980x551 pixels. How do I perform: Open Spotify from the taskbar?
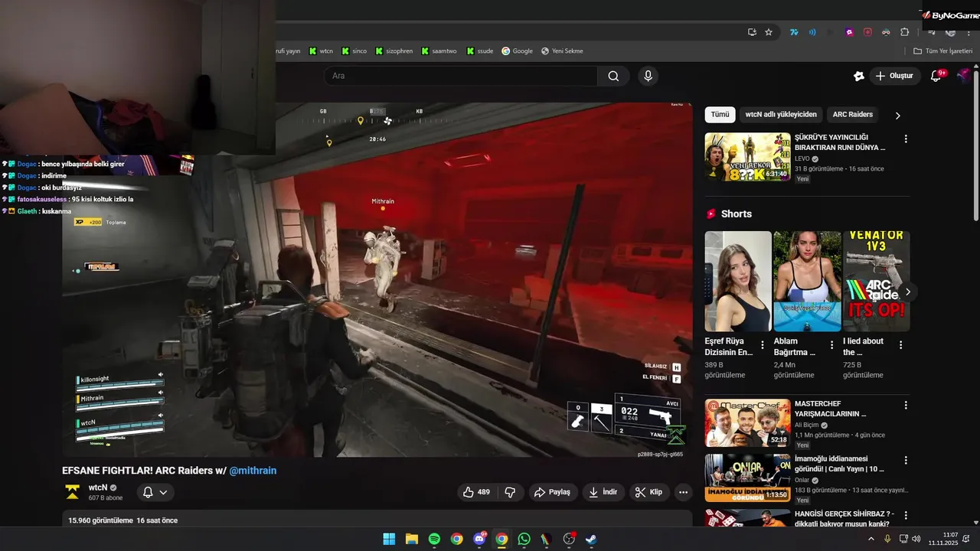(434, 539)
